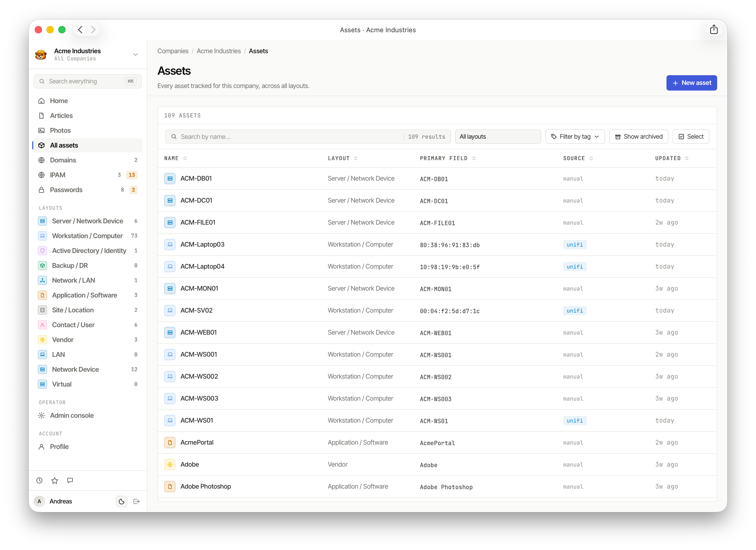Open the LAN layout in sidebar
This screenshot has height=550, width=756.
pos(87,354)
